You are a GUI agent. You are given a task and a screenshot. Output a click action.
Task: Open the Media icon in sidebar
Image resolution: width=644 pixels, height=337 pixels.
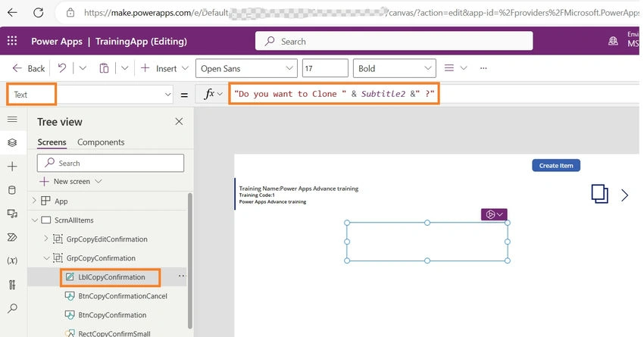click(12, 214)
